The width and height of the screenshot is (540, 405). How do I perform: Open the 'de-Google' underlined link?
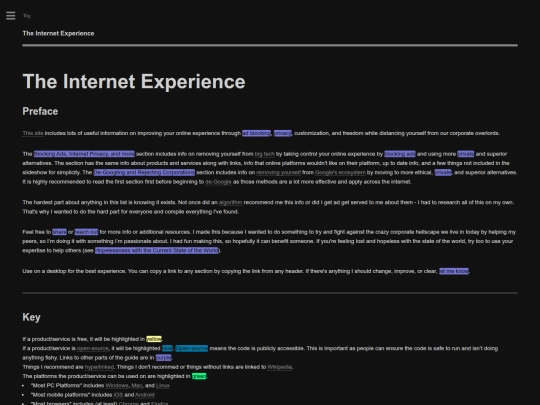click(218, 182)
